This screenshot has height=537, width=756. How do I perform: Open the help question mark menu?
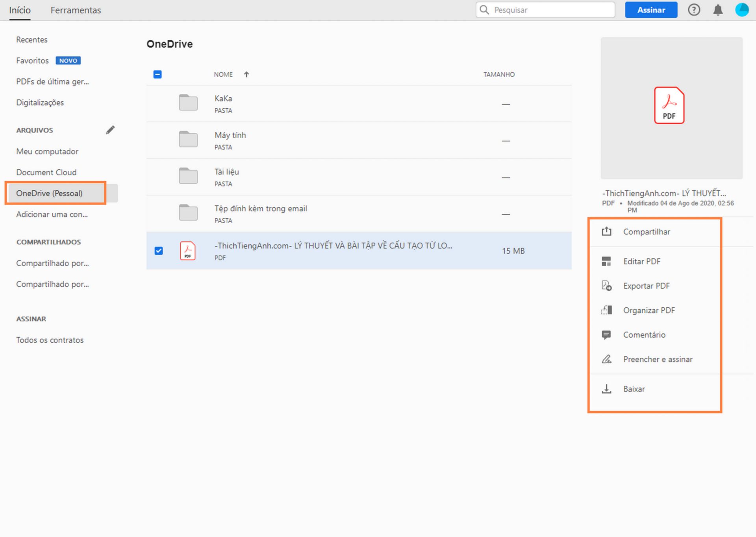[694, 10]
